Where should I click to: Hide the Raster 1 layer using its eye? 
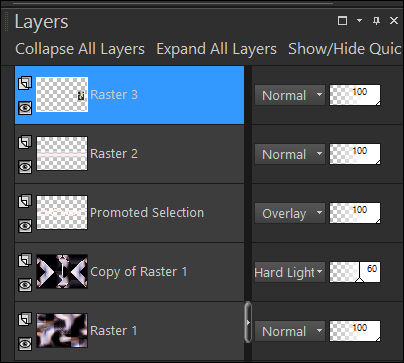point(25,344)
